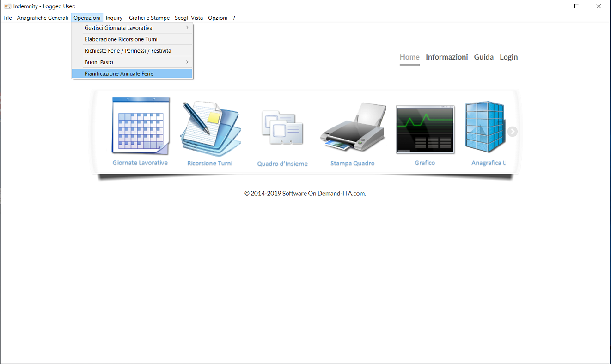The image size is (611, 364).
Task: Open the ? help menu
Action: 234,18
